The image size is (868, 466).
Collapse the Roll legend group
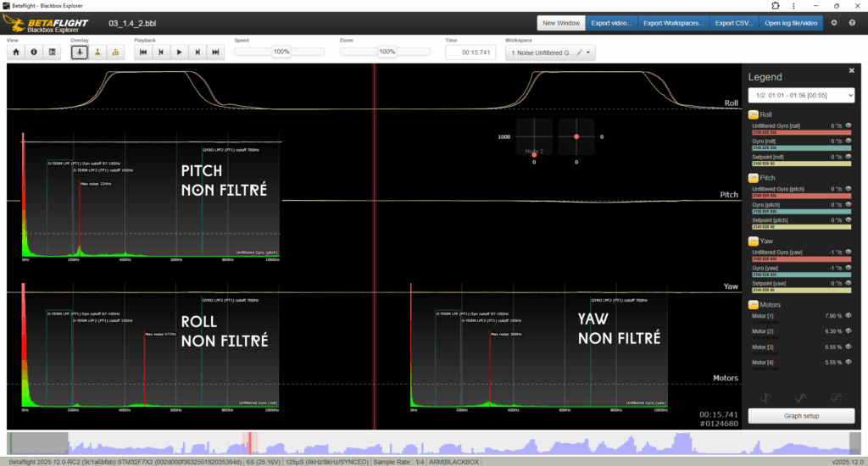tap(753, 114)
